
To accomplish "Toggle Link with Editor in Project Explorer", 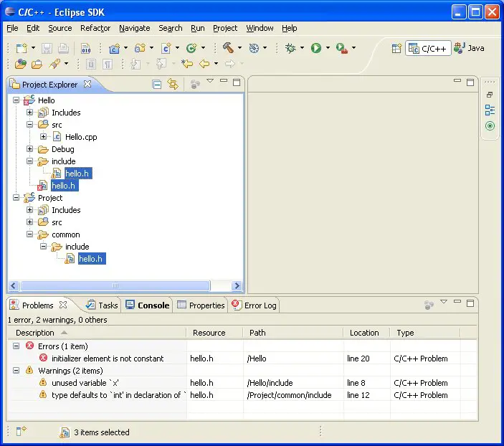I will tap(173, 84).
